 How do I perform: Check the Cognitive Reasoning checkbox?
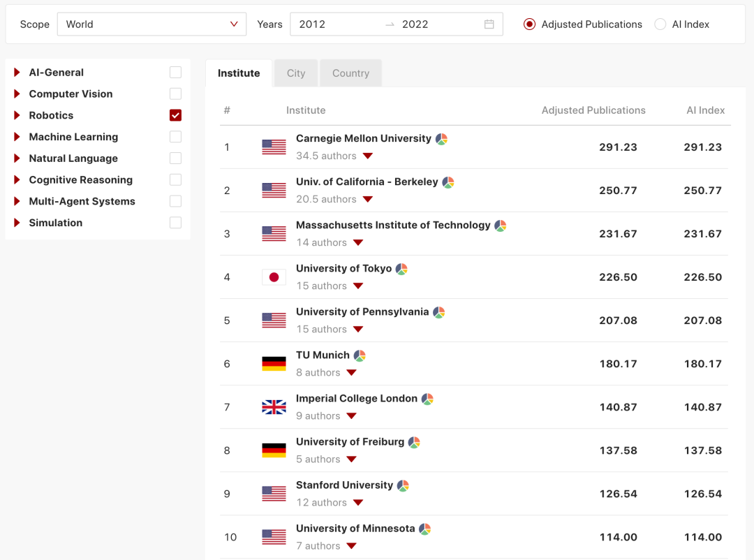click(x=175, y=180)
